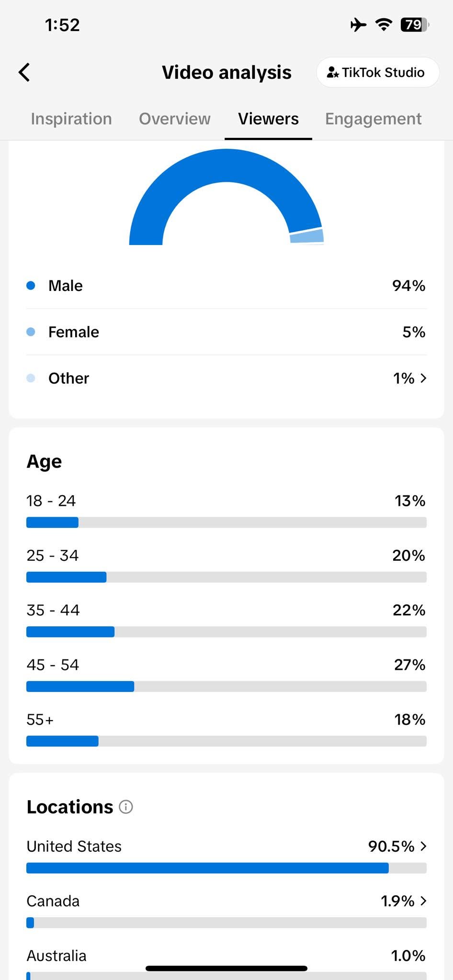Tap the Wi-Fi status icon
Viewport: 453px width, 980px height.
[x=384, y=24]
